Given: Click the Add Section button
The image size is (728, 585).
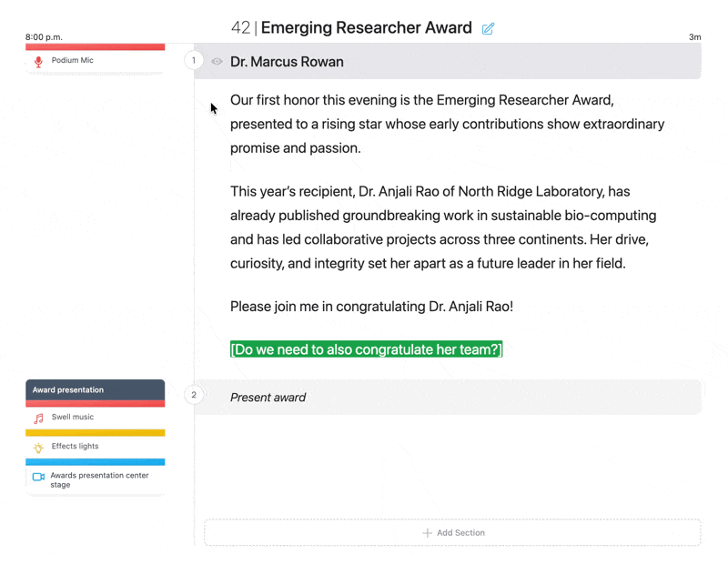Looking at the screenshot, I should tap(452, 532).
